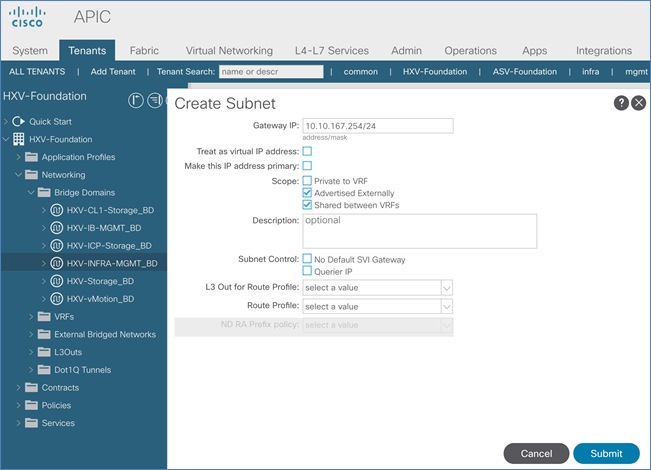Open the ASV-Foundation tenant link
The width and height of the screenshot is (651, 470).
525,71
